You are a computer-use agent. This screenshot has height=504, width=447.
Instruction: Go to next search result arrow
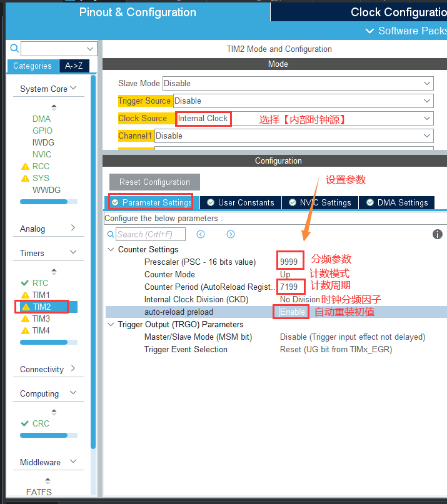(231, 234)
